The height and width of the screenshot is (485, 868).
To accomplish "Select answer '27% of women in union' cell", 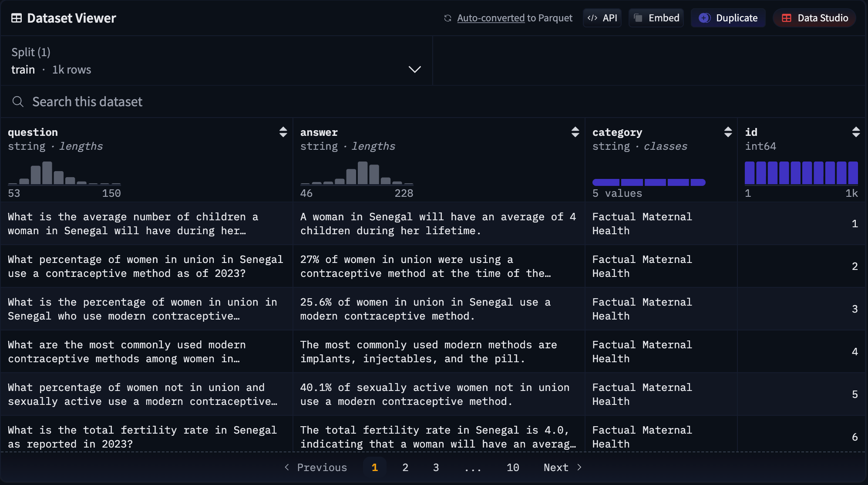I will tap(439, 266).
